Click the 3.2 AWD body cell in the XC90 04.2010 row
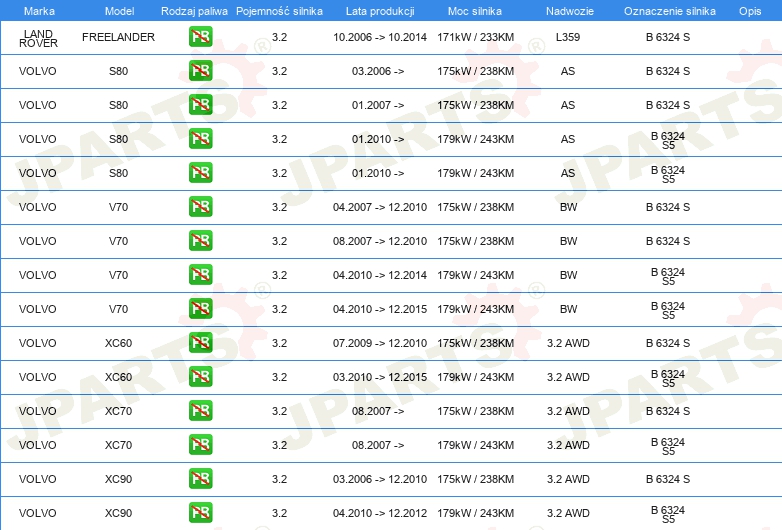The image size is (782, 530). [x=568, y=513]
